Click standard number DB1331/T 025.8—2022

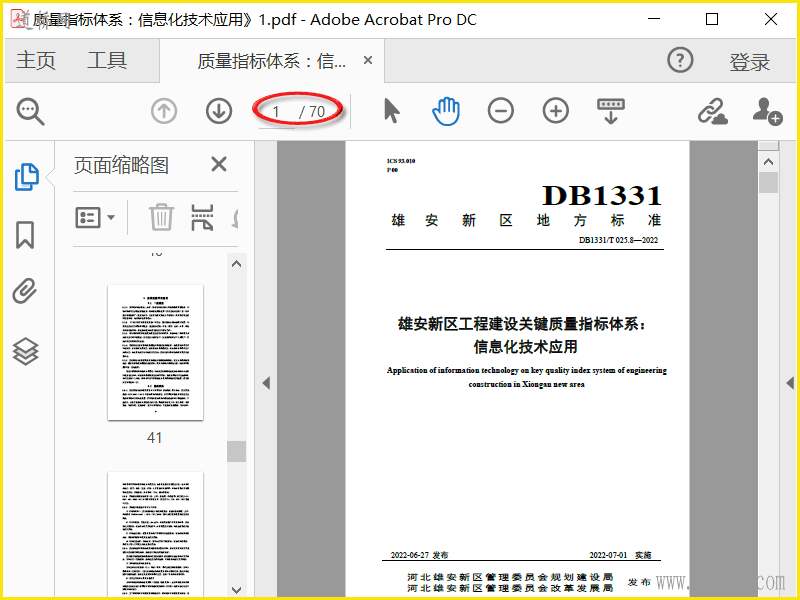coord(618,240)
